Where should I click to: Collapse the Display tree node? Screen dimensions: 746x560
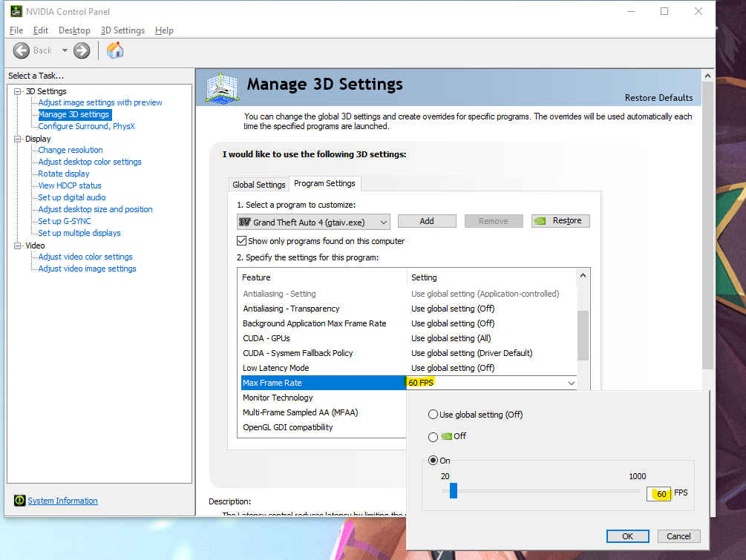tap(18, 139)
